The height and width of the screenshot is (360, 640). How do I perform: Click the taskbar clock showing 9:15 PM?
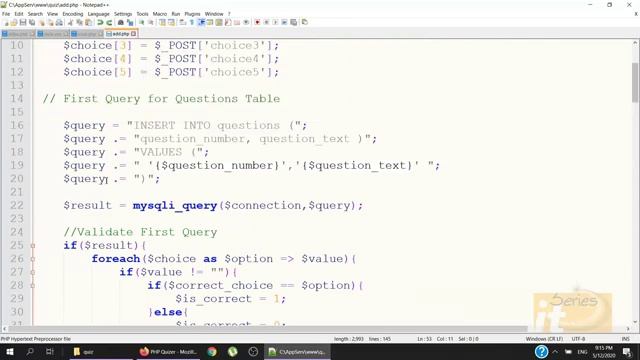[604, 351]
